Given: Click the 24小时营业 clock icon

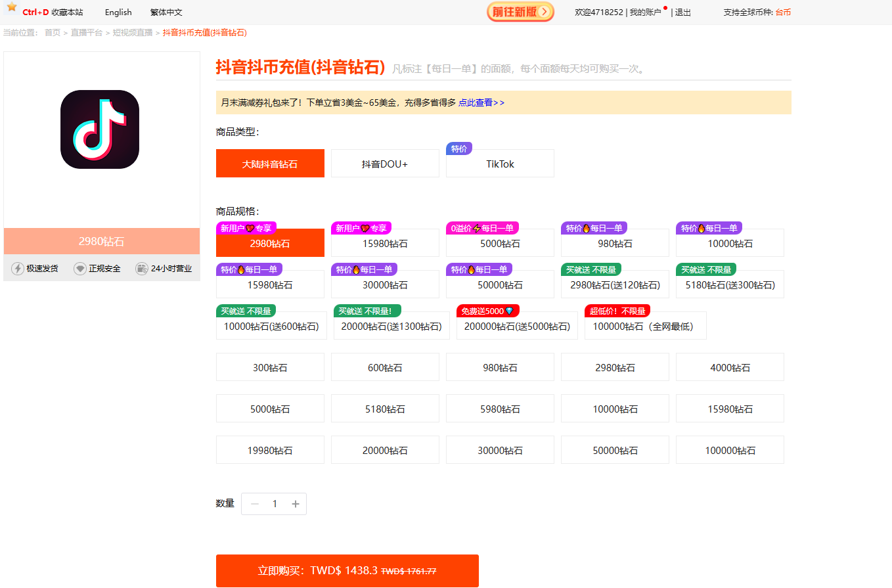Looking at the screenshot, I should [x=142, y=268].
